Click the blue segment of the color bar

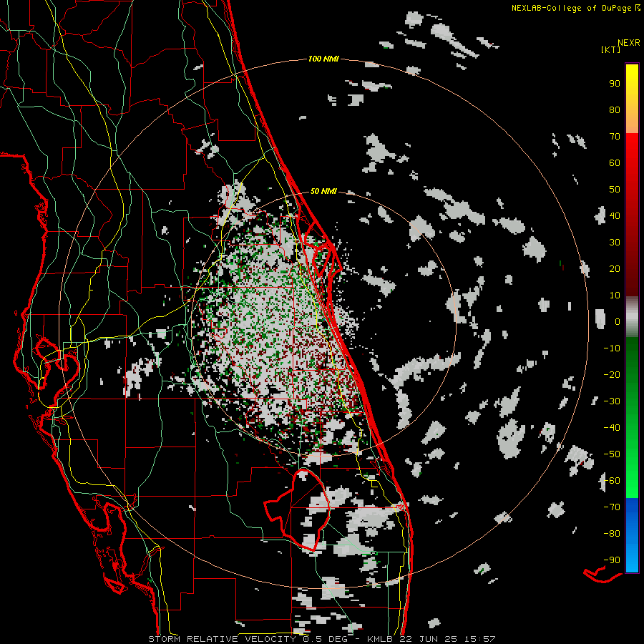pos(632,535)
